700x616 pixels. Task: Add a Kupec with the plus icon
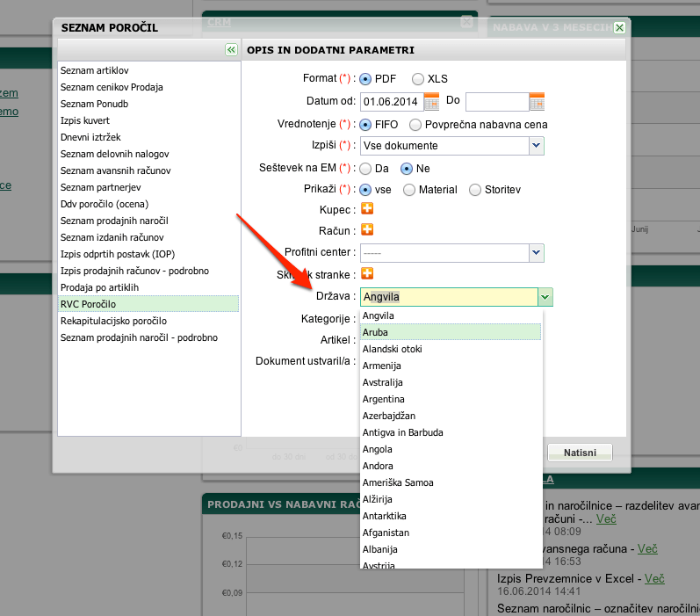[367, 208]
